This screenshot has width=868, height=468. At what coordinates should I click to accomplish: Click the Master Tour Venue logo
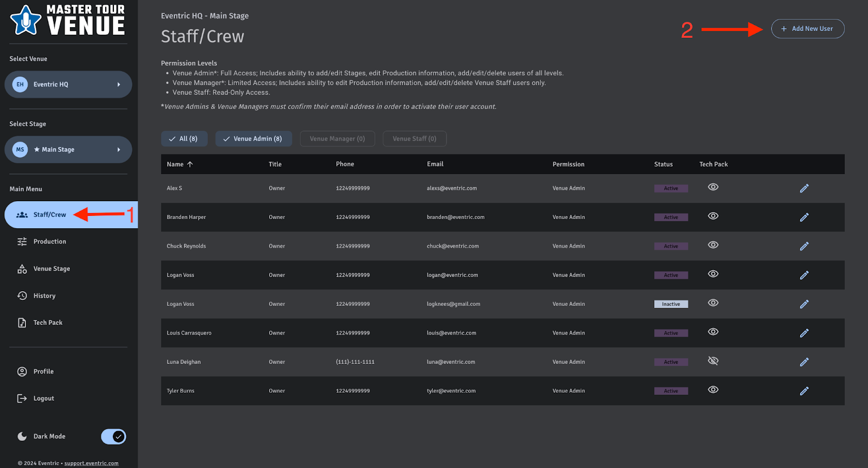click(68, 21)
